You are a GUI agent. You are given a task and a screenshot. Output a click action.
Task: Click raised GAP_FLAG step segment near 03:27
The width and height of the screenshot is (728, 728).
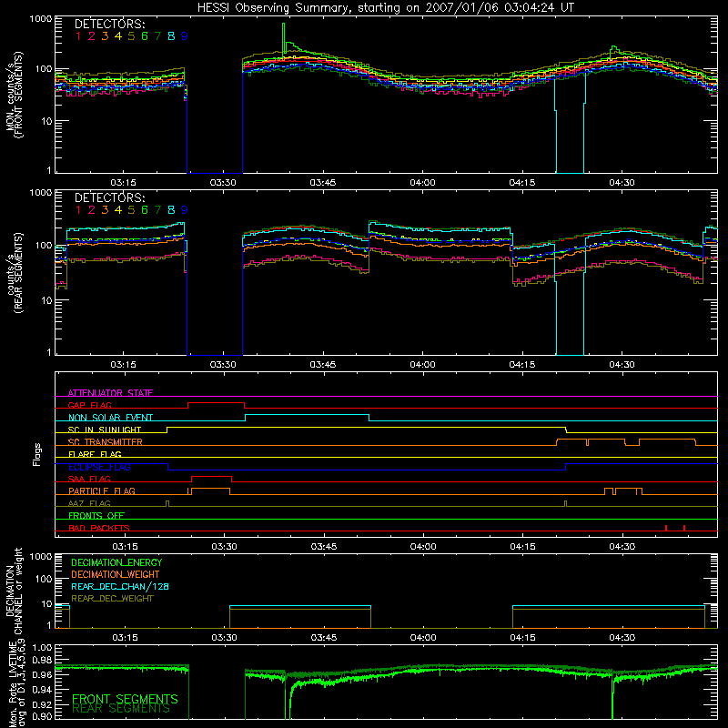coord(216,403)
